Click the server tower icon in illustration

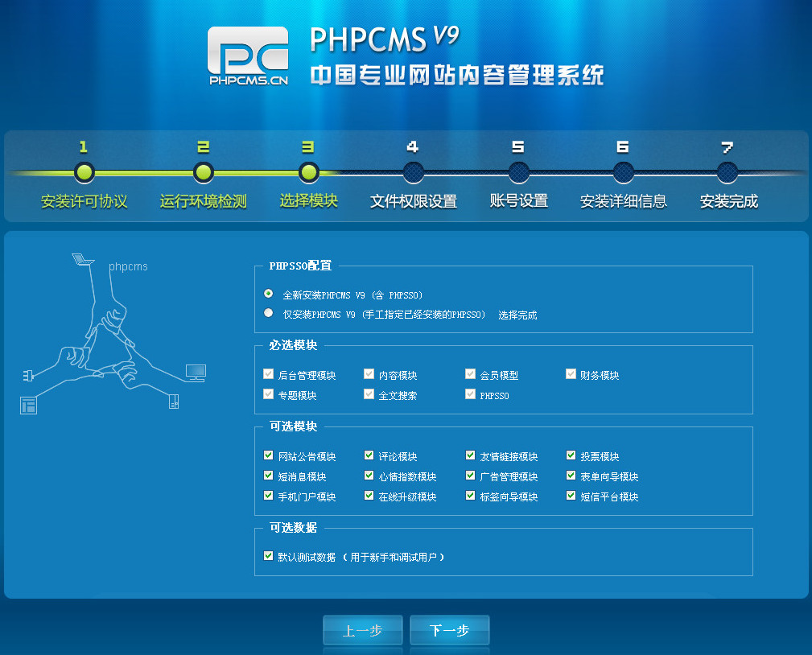point(174,401)
